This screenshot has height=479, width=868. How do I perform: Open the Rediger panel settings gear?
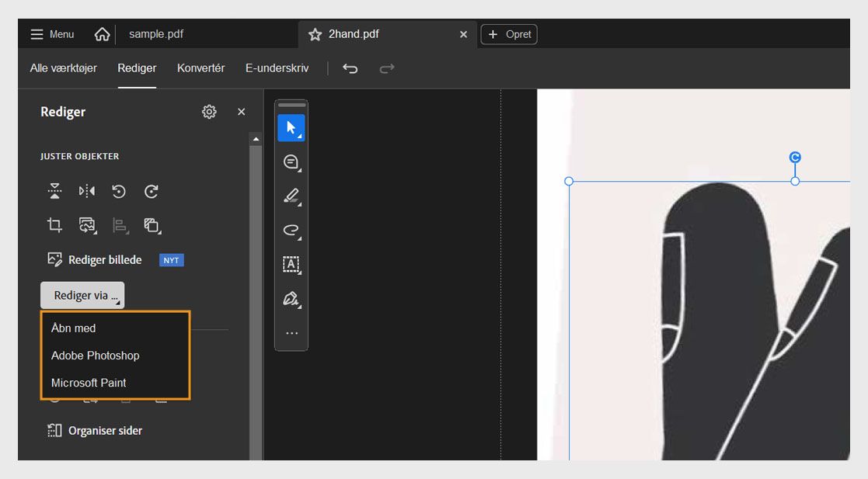coord(209,111)
